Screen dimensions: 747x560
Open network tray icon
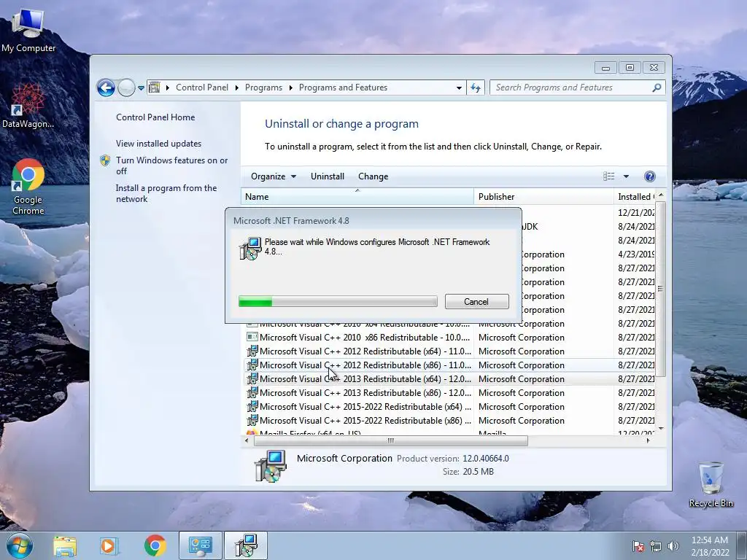click(x=656, y=546)
